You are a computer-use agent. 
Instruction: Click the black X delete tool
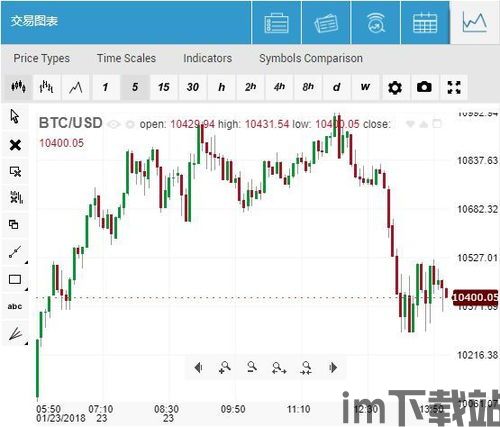tap(15, 145)
